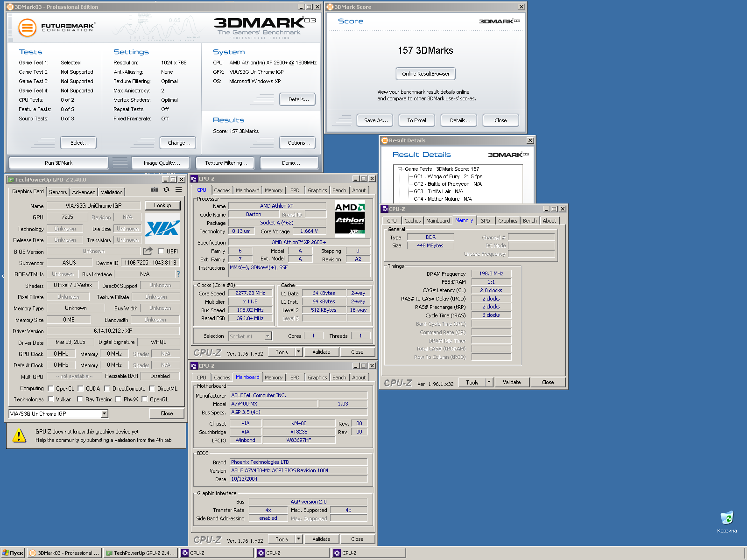
Task: Take a GPU-Z screenshot with camera icon
Action: (x=155, y=190)
